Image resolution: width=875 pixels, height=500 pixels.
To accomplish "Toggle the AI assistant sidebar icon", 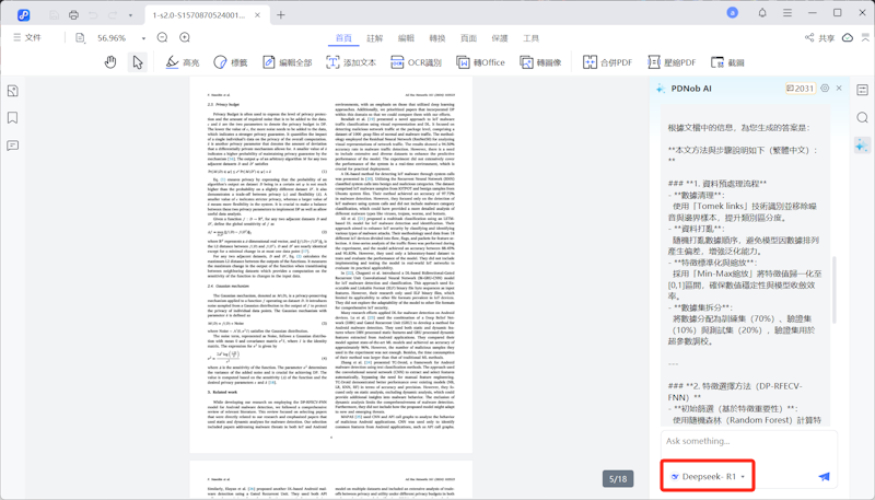I will tap(862, 145).
